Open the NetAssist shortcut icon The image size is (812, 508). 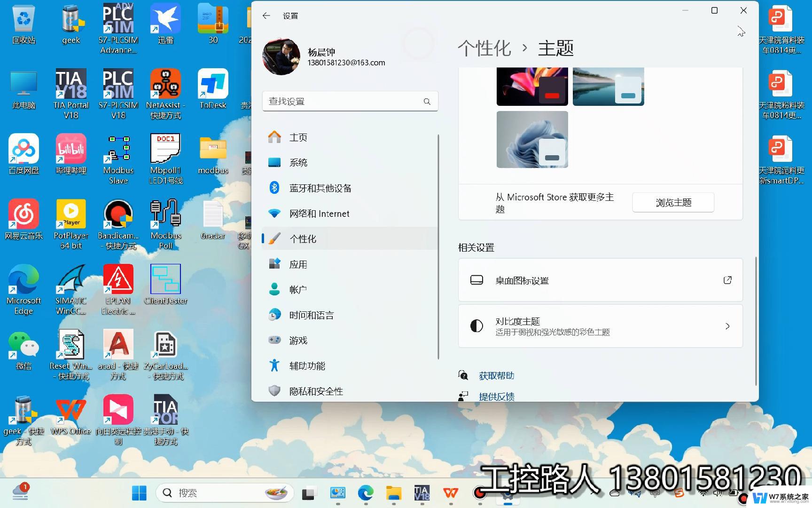point(165,94)
